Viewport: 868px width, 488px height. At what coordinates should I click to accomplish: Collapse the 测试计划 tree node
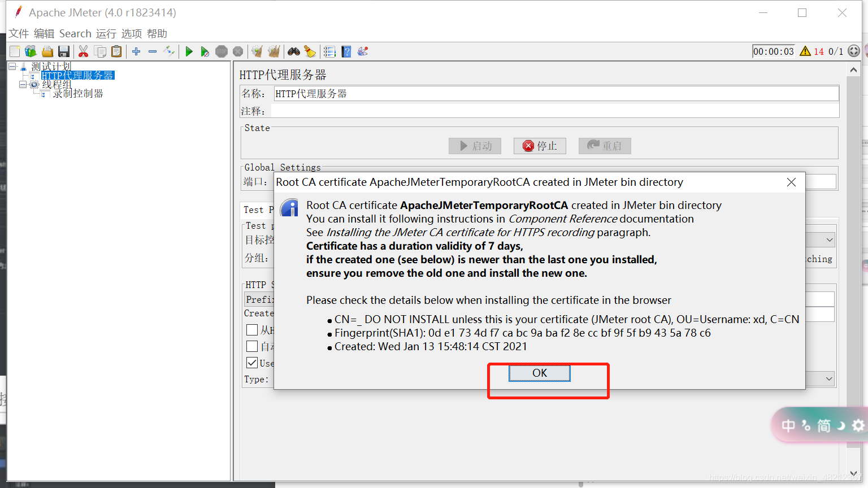tap(12, 67)
